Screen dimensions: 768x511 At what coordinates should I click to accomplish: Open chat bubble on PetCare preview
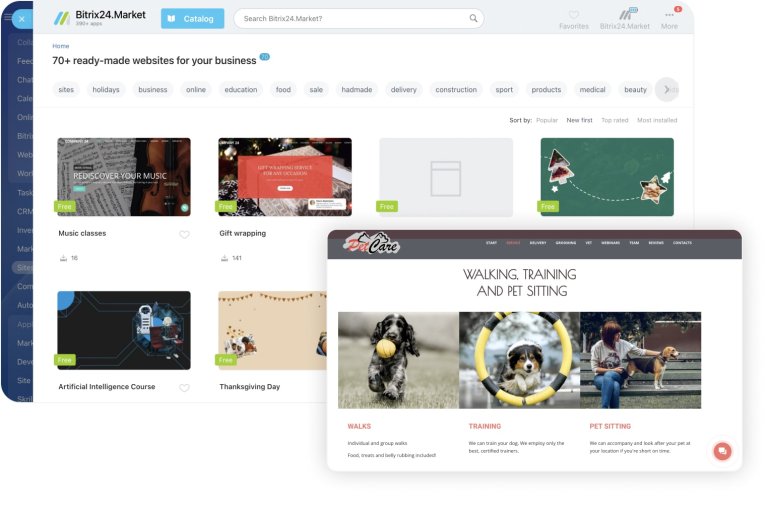[x=722, y=451]
